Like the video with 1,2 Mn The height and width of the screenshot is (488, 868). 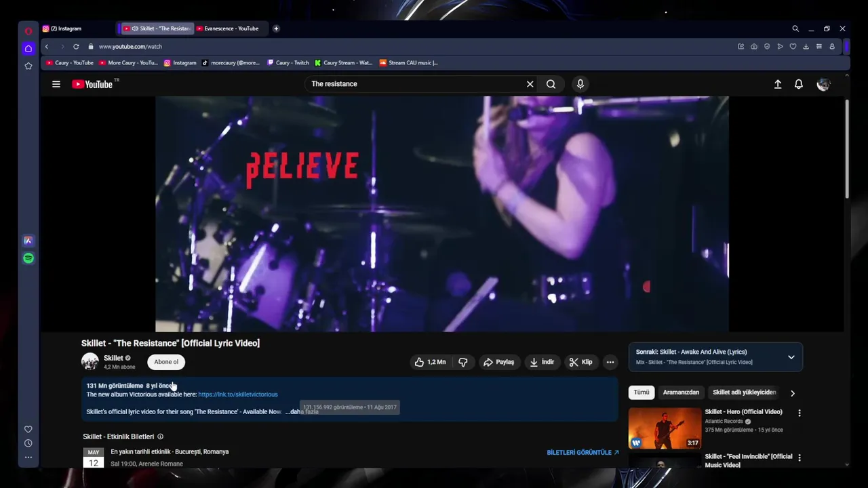(430, 362)
